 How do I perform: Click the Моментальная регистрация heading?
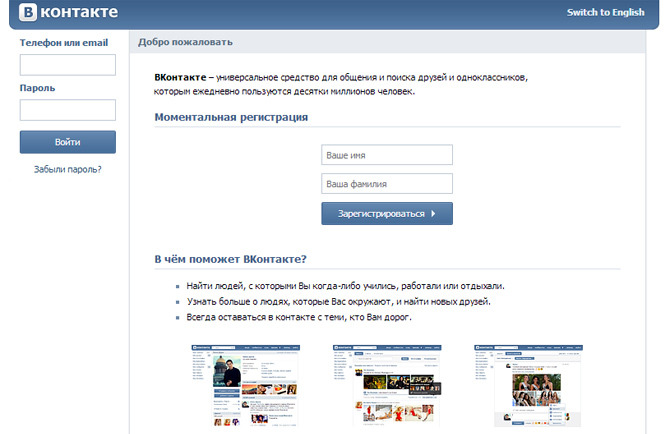coord(231,117)
